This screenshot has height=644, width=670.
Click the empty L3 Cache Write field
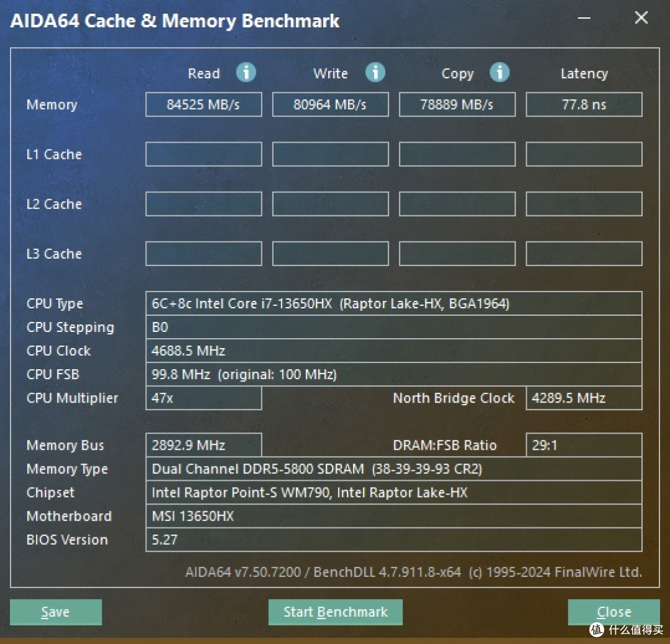330,253
